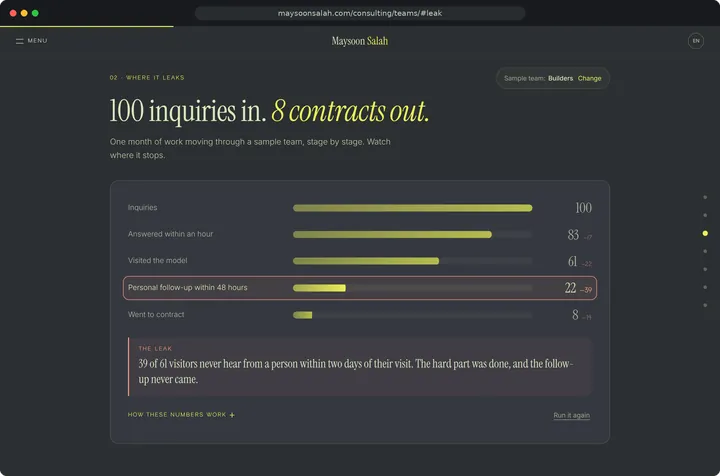This screenshot has height=476, width=720.
Task: Click the 22 follow-up count
Action: tap(570, 288)
